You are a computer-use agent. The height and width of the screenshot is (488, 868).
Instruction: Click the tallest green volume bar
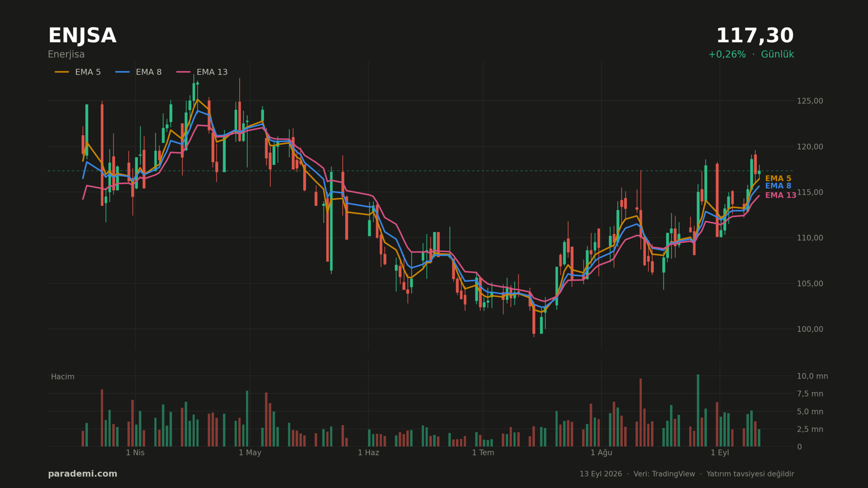[x=698, y=410]
